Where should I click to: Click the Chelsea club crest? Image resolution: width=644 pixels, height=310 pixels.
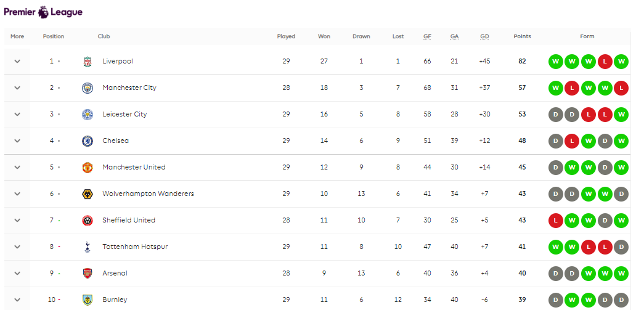[88, 141]
